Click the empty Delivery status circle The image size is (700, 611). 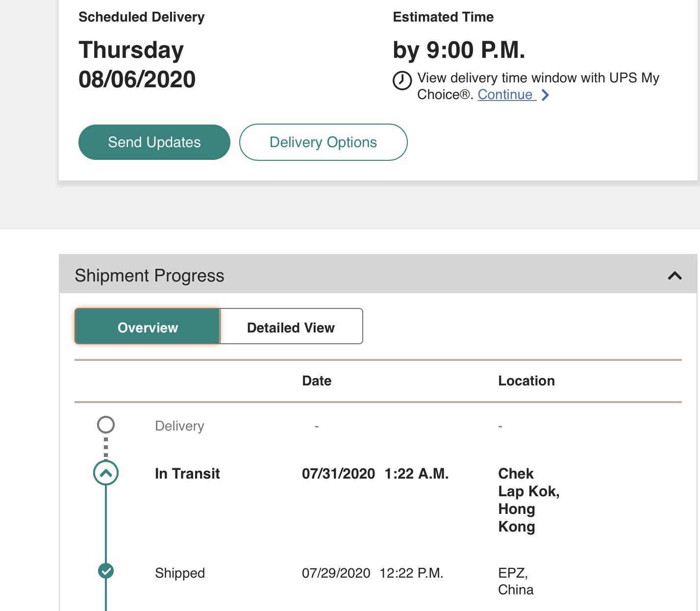point(106,425)
